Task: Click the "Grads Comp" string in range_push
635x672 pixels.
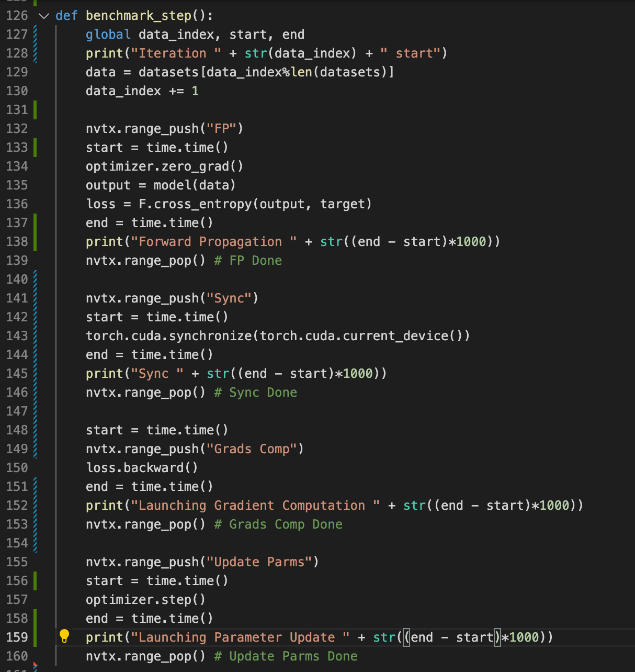Action: click(x=255, y=449)
